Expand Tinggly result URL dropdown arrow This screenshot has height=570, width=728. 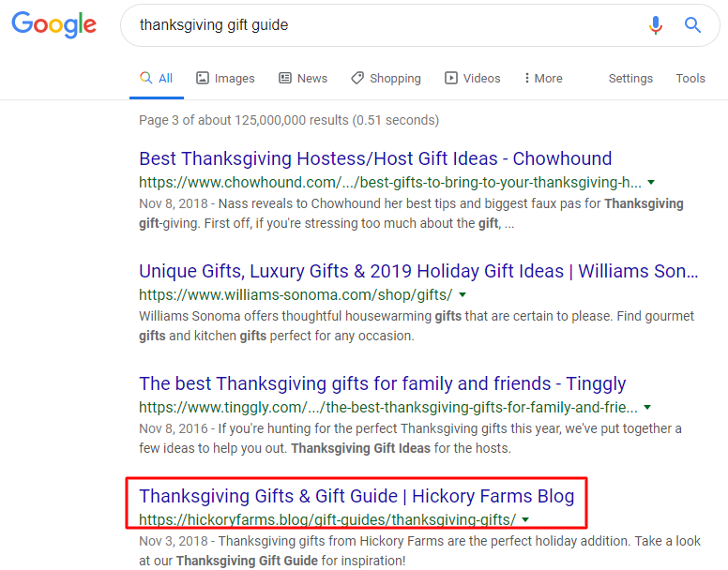(647, 408)
